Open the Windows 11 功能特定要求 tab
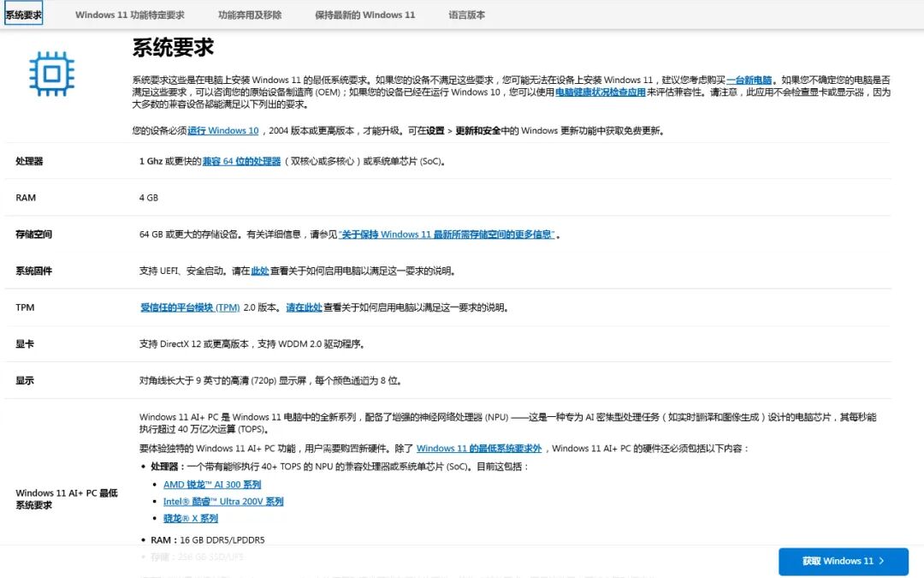Screen dimensions: 924x578 coord(130,15)
